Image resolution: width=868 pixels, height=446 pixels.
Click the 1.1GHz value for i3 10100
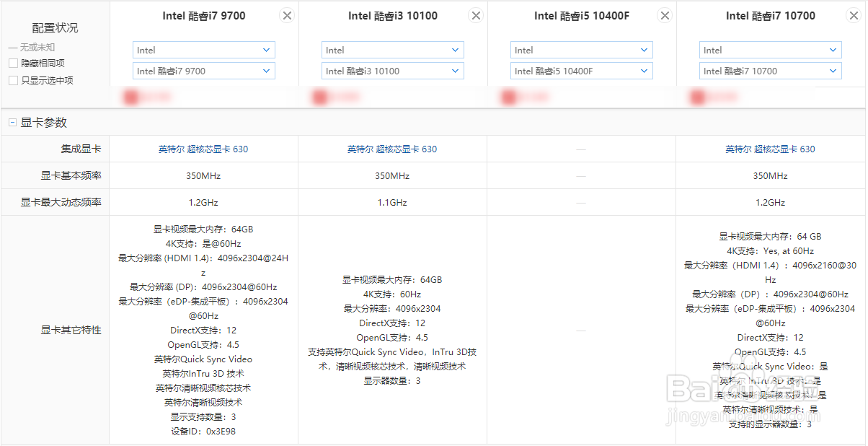pyautogui.click(x=392, y=203)
